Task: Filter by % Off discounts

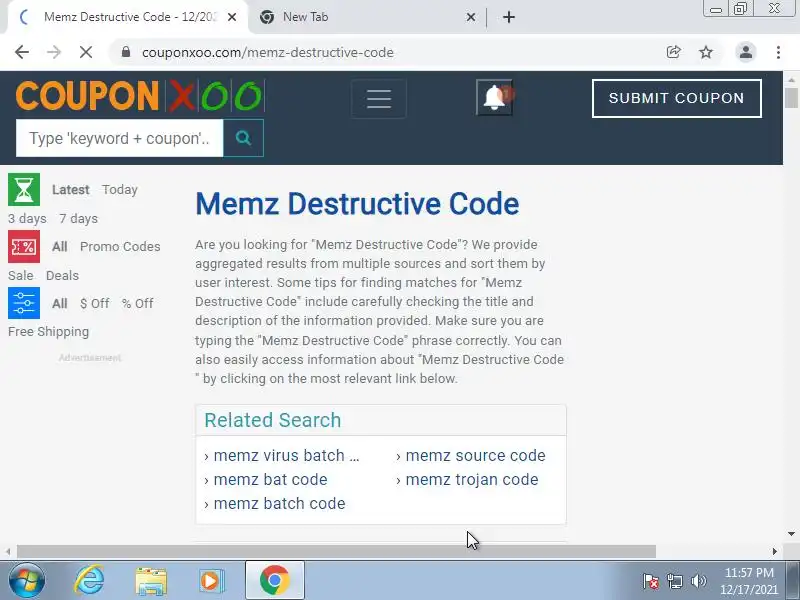Action: (137, 304)
